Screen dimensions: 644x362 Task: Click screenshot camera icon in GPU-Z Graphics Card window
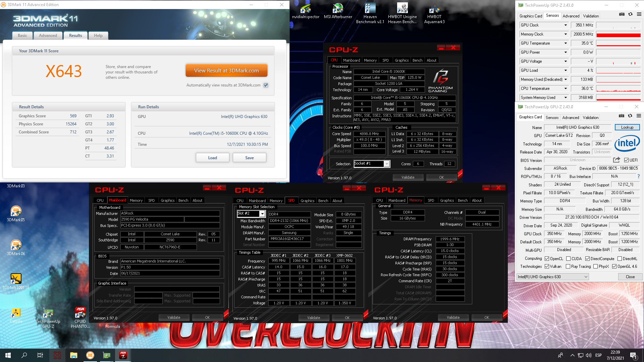(x=621, y=116)
